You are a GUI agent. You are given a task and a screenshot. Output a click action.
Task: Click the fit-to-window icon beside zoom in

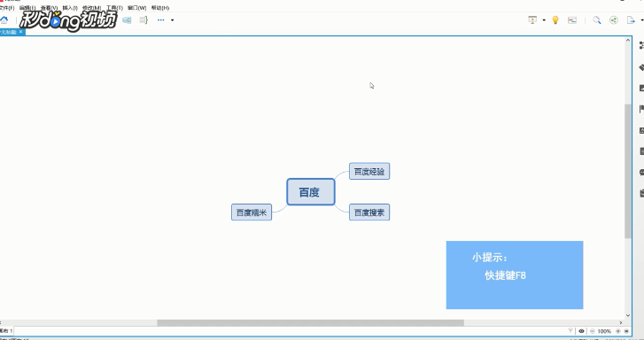626,331
